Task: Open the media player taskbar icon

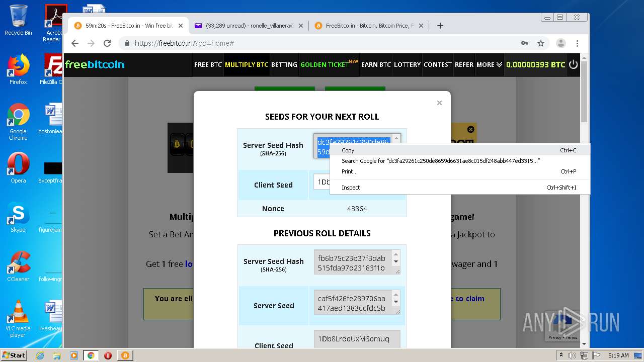Action: [x=73, y=355]
